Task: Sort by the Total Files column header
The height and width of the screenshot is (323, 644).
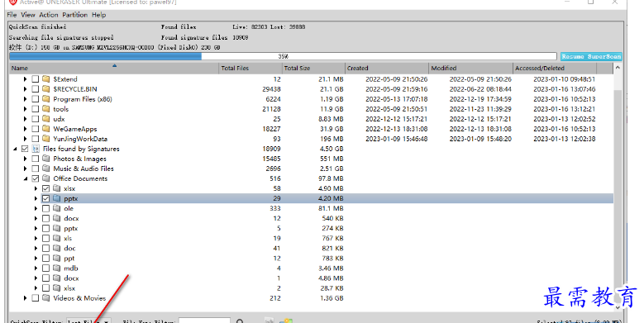Action: point(250,68)
